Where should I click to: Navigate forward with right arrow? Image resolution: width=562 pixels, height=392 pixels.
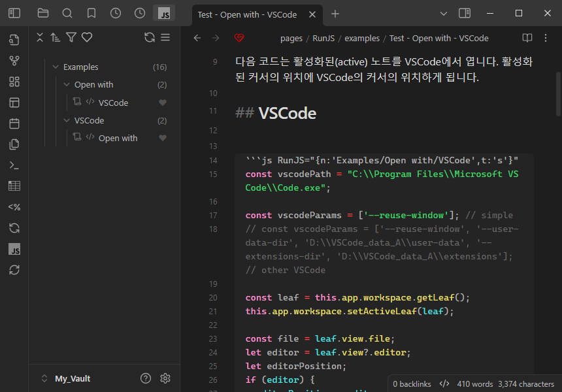[216, 38]
